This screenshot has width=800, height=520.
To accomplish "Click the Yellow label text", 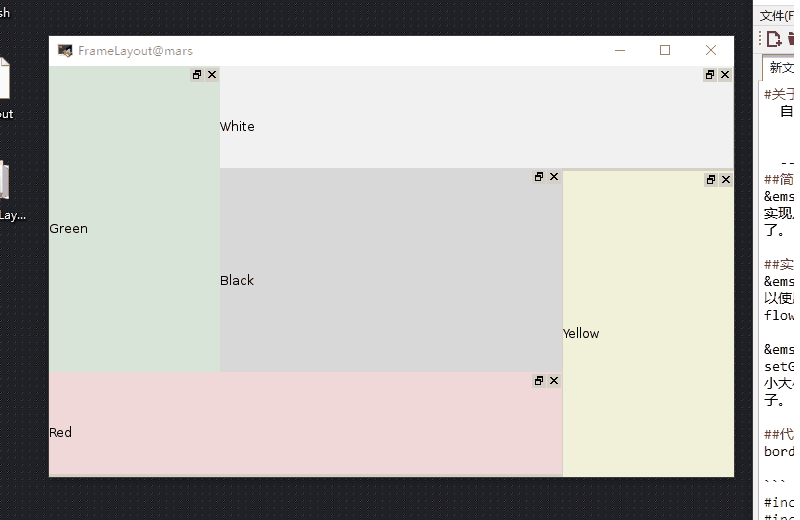I will (x=581, y=334).
